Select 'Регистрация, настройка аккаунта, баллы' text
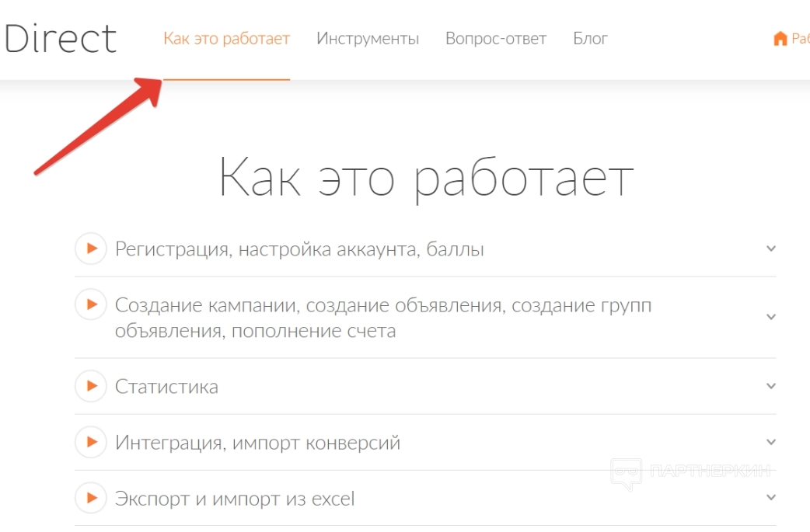This screenshot has height=532, width=810. (299, 250)
